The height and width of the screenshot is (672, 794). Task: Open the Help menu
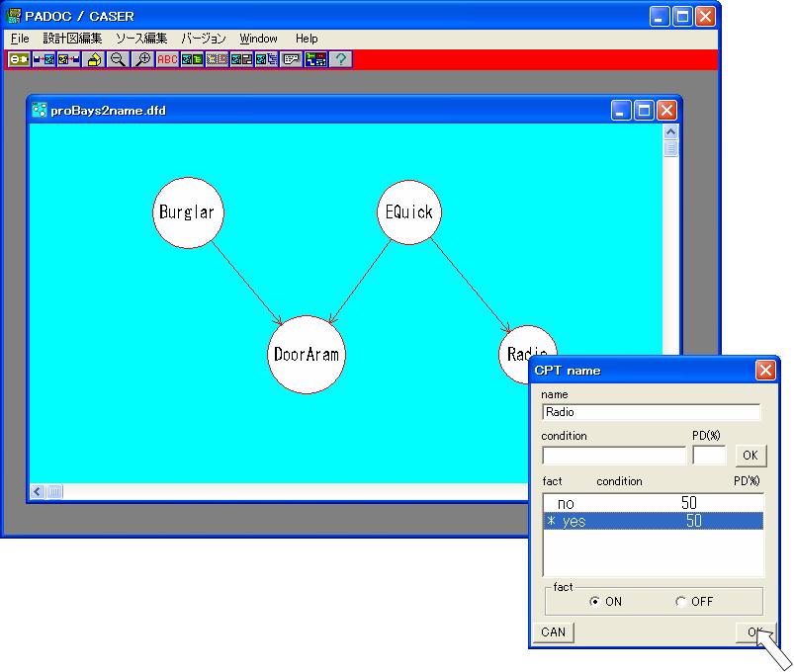click(x=307, y=39)
